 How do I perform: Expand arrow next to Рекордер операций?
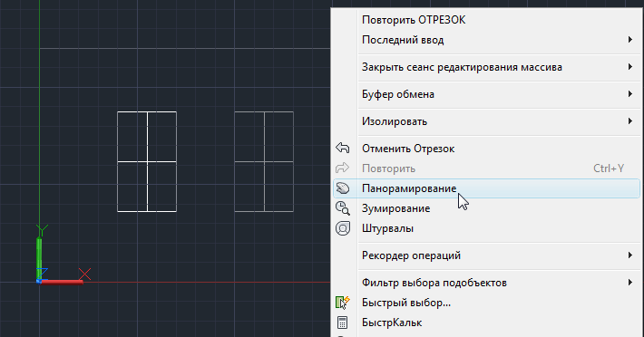(630, 255)
